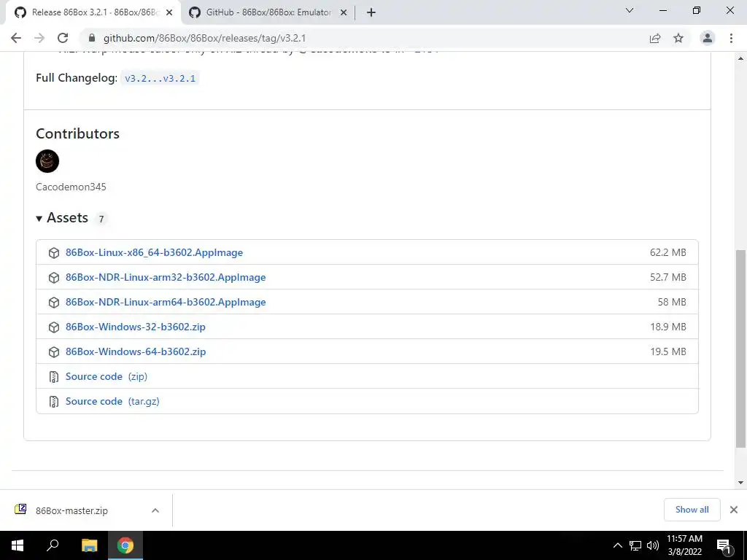Click the Assets count badge 7
Screen dimensions: 747x560
point(101,219)
